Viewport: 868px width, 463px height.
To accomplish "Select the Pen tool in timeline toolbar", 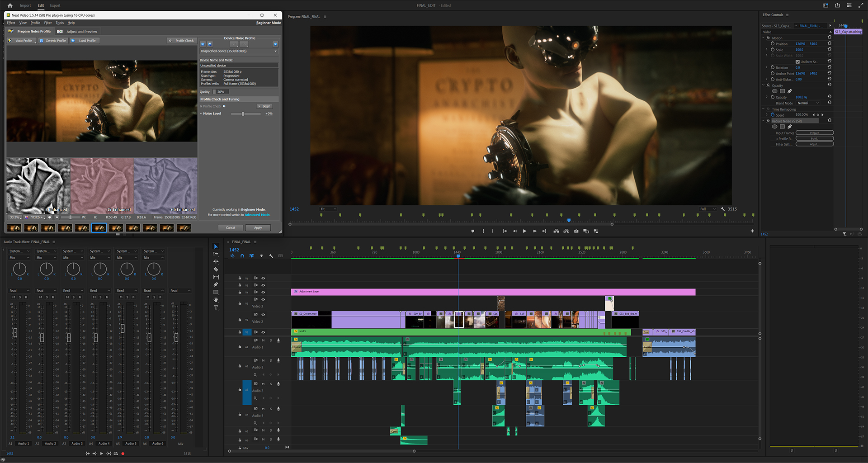I will point(216,284).
